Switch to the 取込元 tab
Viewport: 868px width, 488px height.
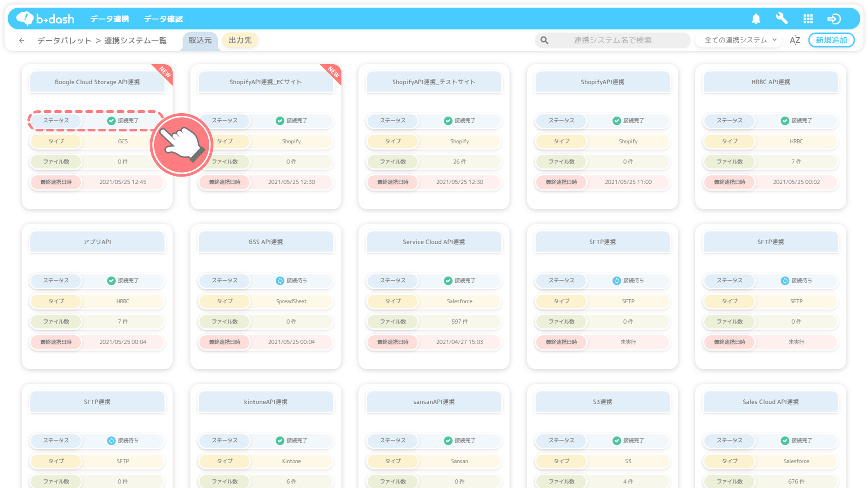pyautogui.click(x=200, y=40)
